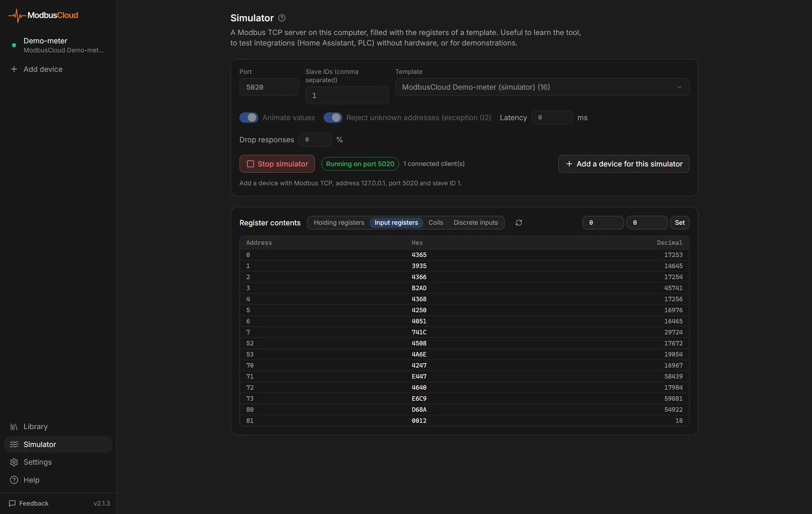812x514 pixels.
Task: Click the Decimal column header
Action: 669,243
